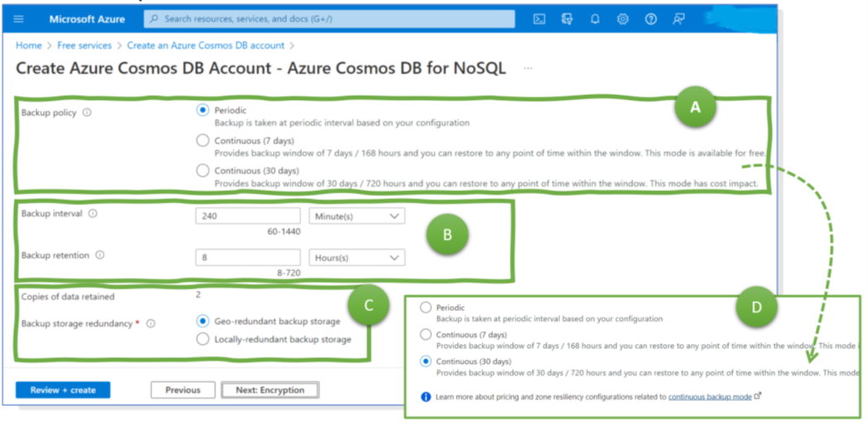Click the 60-1440 range hint

point(284,232)
